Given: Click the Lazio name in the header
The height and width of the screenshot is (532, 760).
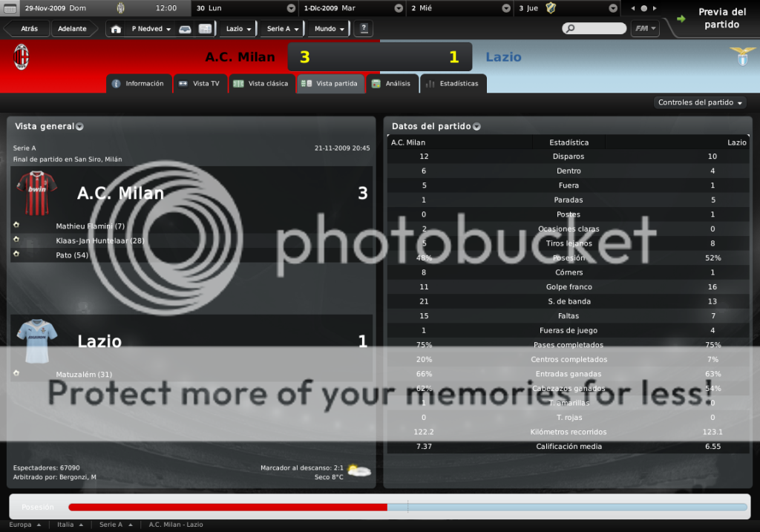Looking at the screenshot, I should tap(503, 57).
